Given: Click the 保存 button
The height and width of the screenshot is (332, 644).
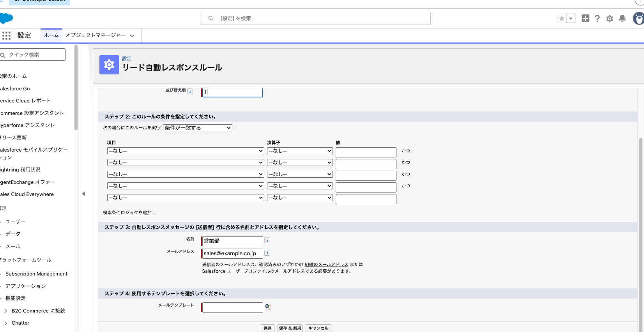Looking at the screenshot, I should click(267, 328).
